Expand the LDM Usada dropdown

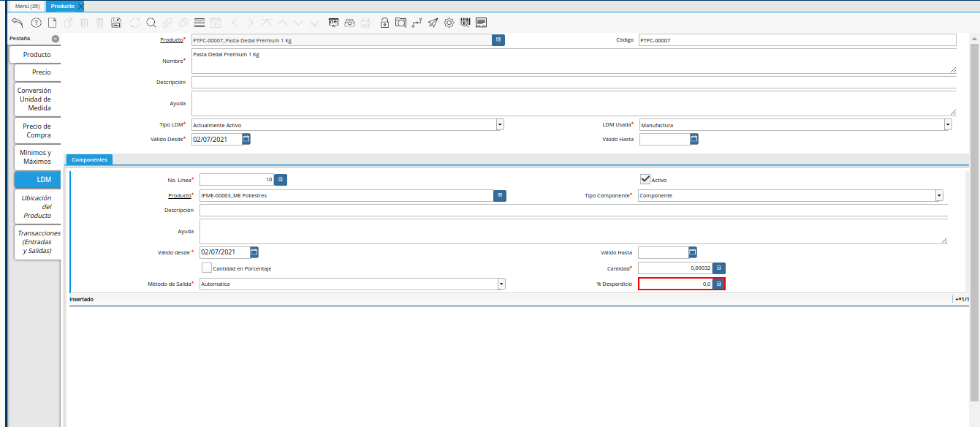pos(948,125)
